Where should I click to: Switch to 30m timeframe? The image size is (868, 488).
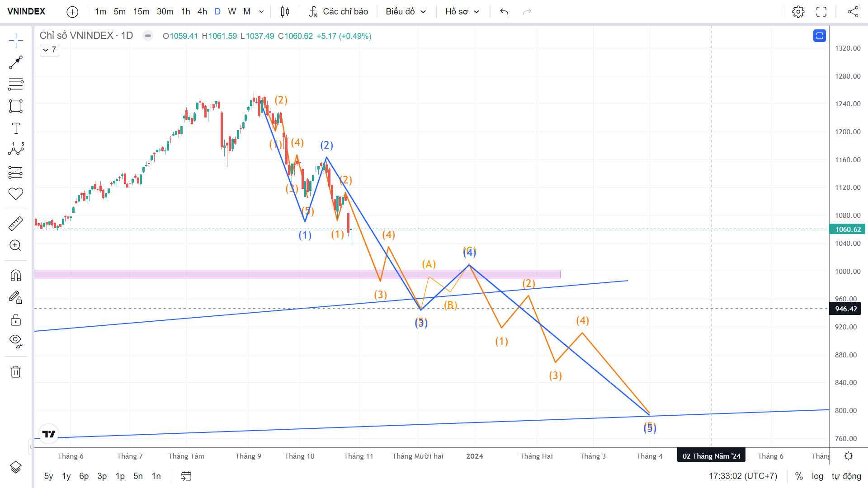click(165, 12)
